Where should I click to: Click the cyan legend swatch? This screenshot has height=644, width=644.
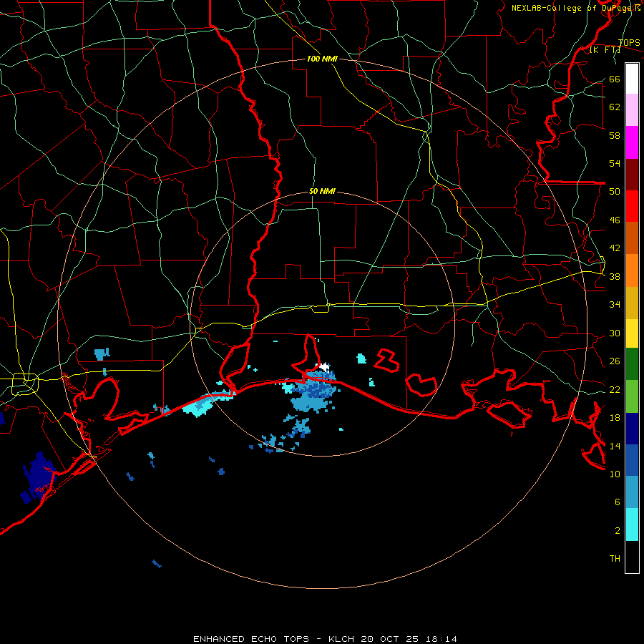[x=632, y=525]
